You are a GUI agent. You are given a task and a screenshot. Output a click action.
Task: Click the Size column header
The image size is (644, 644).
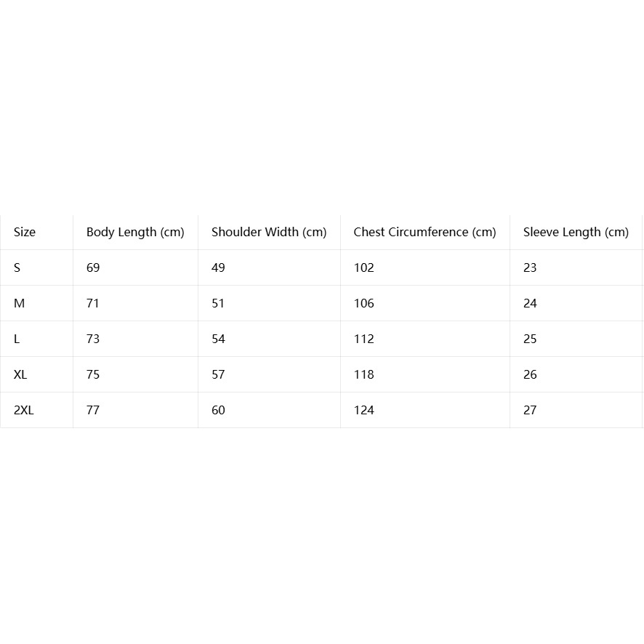click(x=25, y=232)
